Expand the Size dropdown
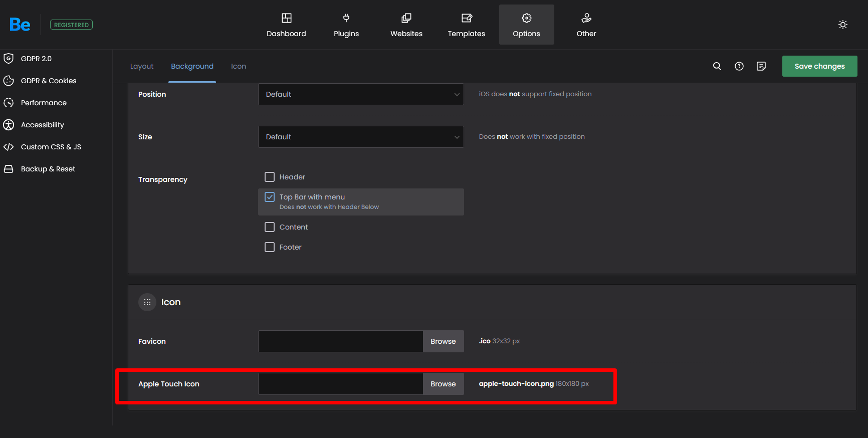This screenshot has width=868, height=438. click(x=361, y=137)
